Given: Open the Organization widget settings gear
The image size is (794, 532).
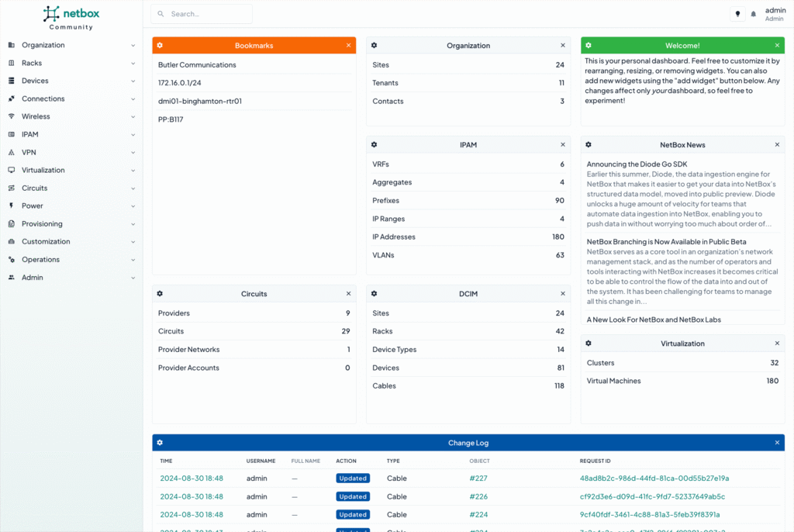Looking at the screenshot, I should point(374,45).
